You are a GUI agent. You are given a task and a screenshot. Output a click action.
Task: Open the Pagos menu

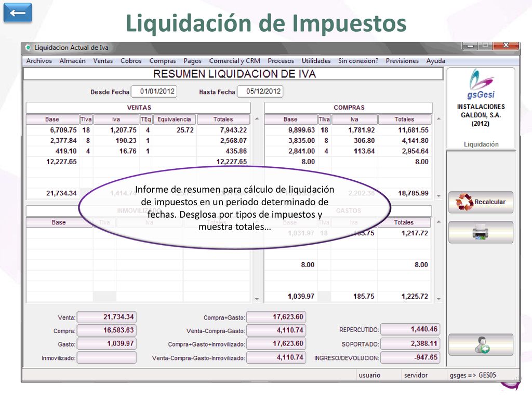point(192,61)
